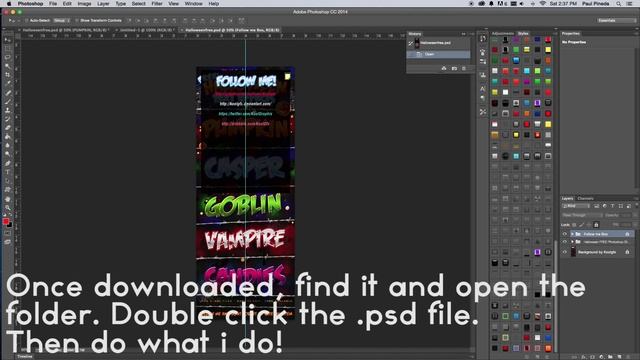Open the Window menu
The width and height of the screenshot is (640, 360).
(193, 4)
